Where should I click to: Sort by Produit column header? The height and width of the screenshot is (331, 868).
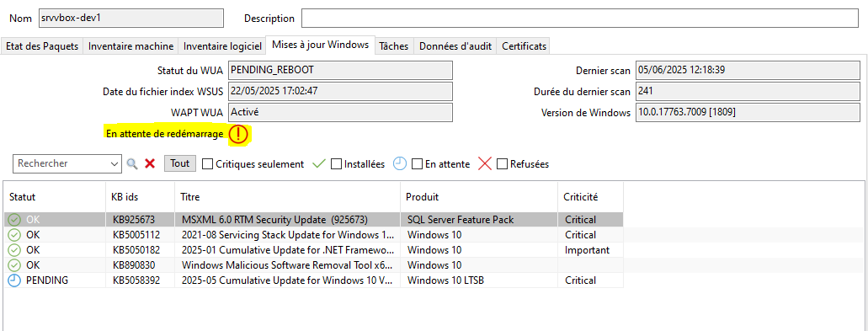pos(479,196)
